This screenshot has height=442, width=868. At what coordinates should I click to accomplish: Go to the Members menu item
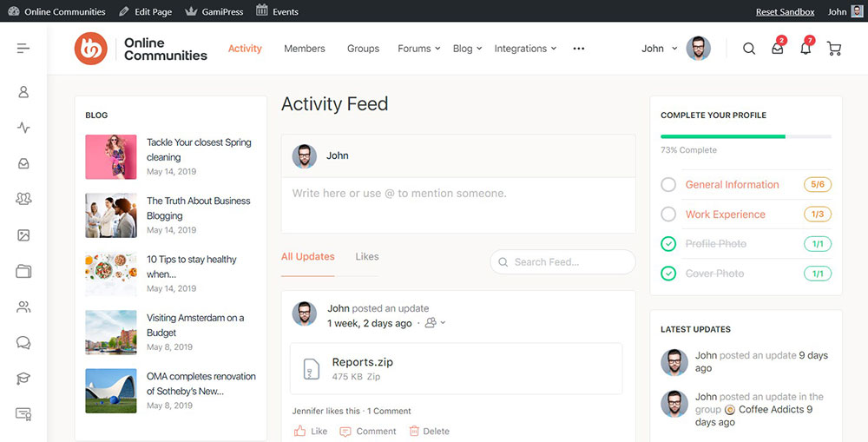pos(305,49)
